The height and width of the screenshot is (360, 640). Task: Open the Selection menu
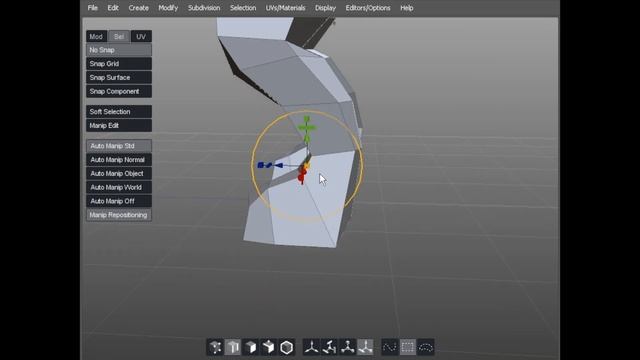pos(243,8)
